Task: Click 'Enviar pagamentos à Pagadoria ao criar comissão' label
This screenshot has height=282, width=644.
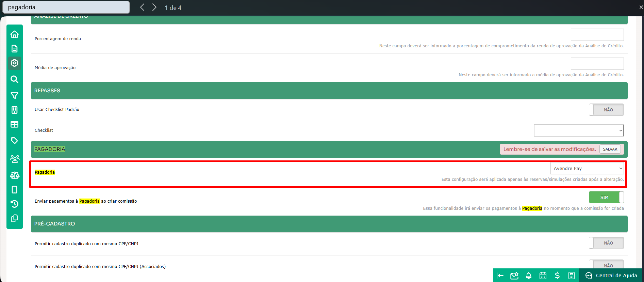Action: pyautogui.click(x=86, y=201)
